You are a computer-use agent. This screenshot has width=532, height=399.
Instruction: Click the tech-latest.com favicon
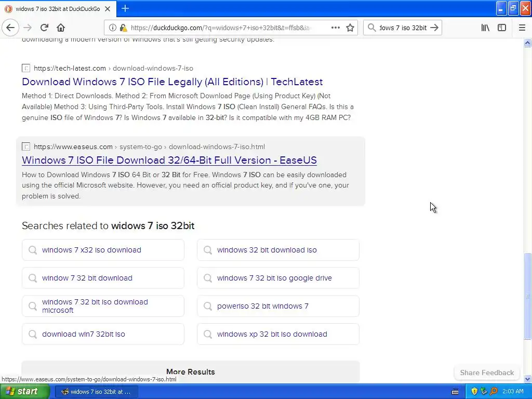coord(26,68)
